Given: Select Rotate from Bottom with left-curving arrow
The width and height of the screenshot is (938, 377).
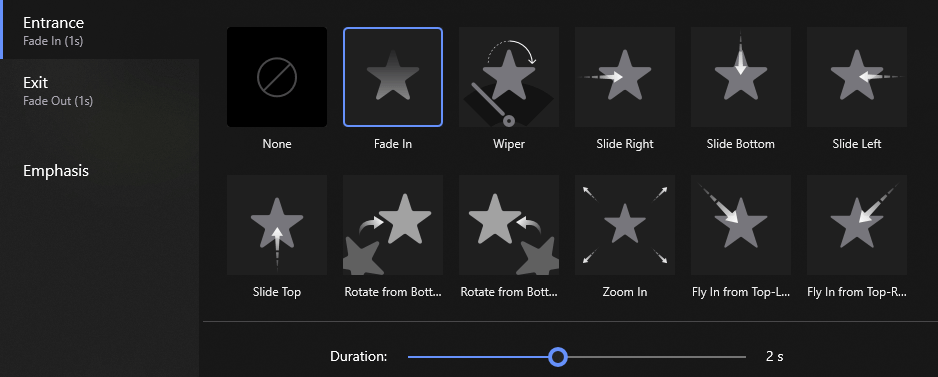Looking at the screenshot, I should click(x=509, y=225).
